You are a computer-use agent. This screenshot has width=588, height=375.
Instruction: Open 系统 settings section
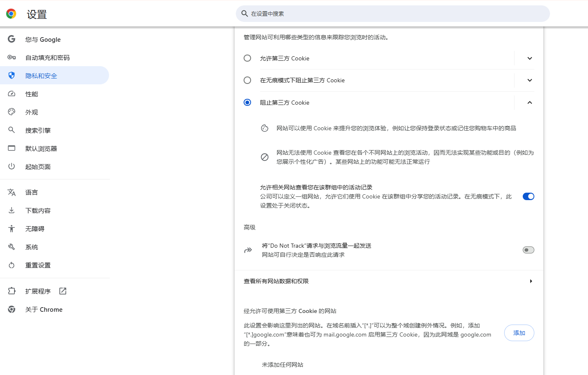click(x=55, y=247)
